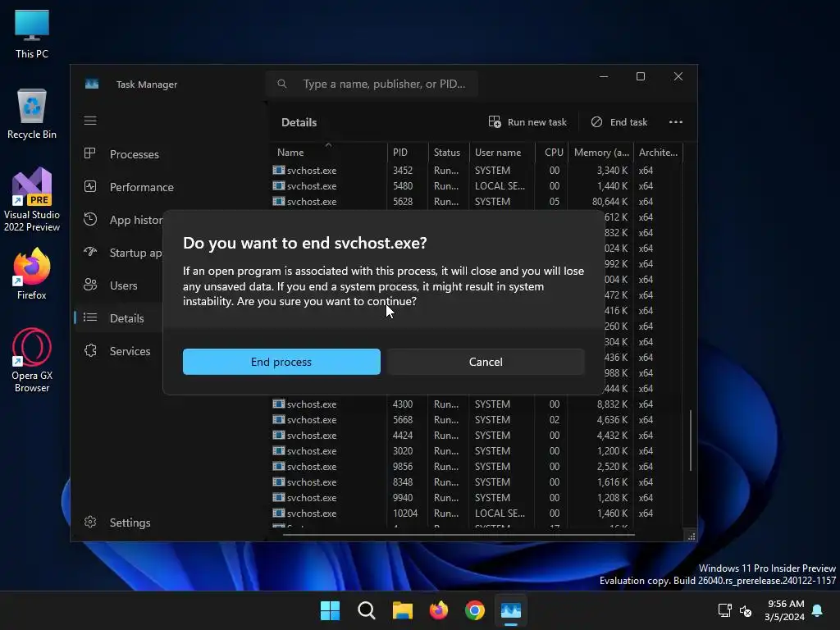The width and height of the screenshot is (840, 630).
Task: Click the Opera GX Browser desktop icon
Action: pos(32,361)
